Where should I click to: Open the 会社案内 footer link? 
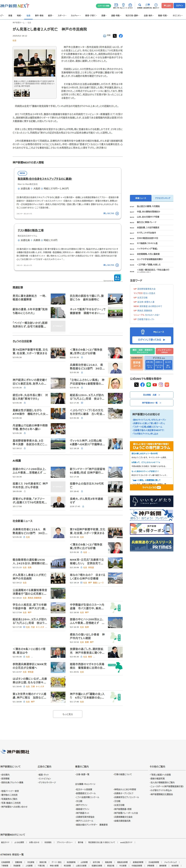pos(5,775)
